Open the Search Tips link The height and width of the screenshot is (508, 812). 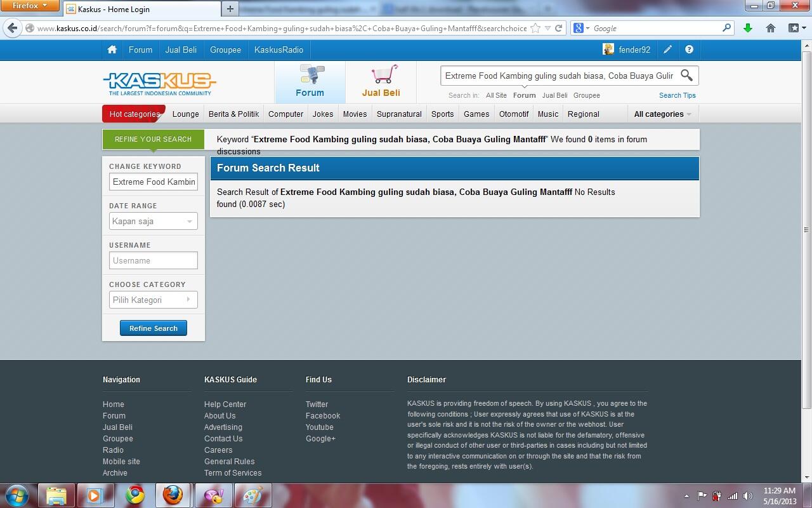pyautogui.click(x=678, y=95)
